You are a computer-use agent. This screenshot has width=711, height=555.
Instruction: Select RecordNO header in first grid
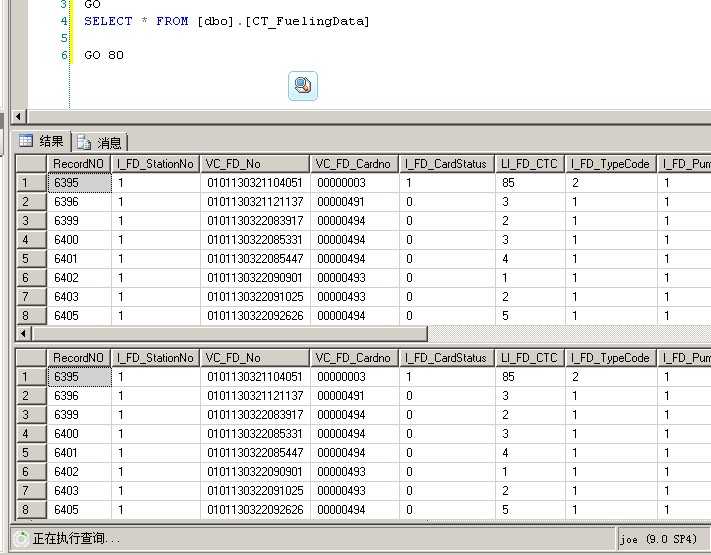coord(79,164)
